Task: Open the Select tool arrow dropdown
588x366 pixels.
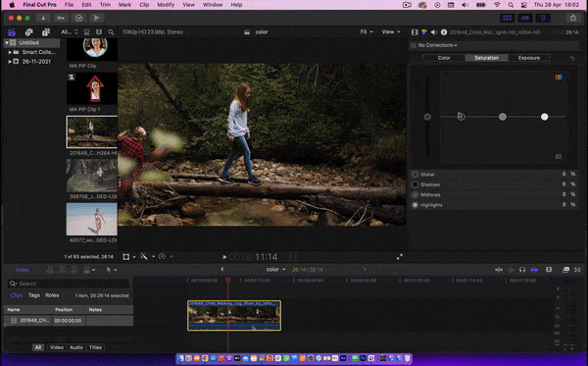Action: coord(112,270)
